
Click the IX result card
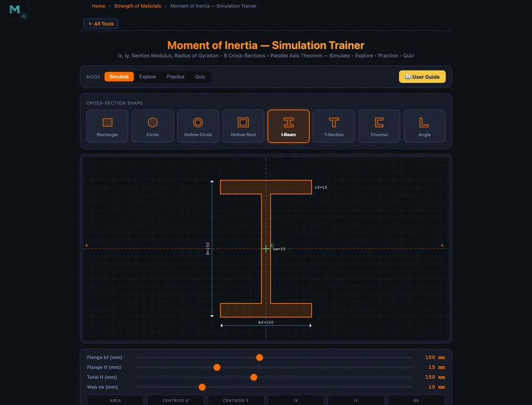[x=296, y=400]
